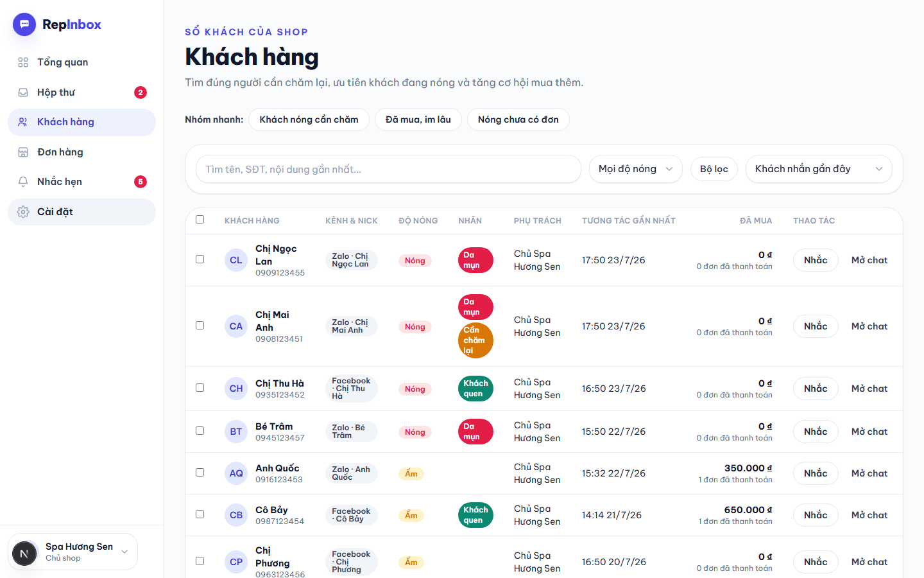
Task: Apply the Đã mua, im lâu quick group
Action: pos(418,119)
